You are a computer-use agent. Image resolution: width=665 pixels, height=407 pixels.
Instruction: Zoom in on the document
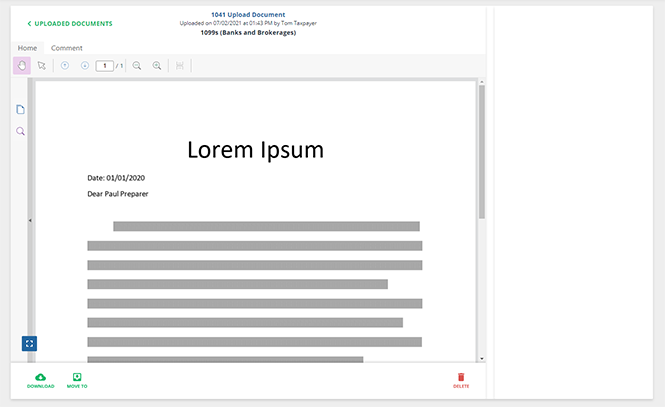pyautogui.click(x=157, y=66)
